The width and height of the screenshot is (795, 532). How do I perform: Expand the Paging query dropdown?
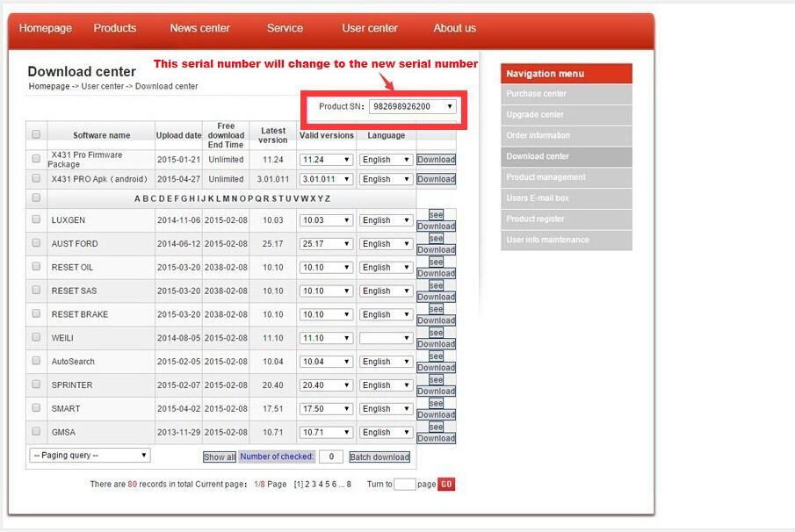pyautogui.click(x=90, y=455)
